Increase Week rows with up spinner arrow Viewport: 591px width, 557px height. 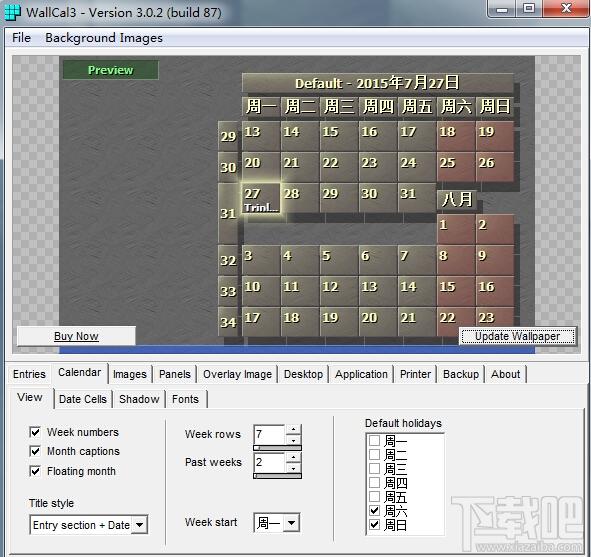(x=293, y=429)
